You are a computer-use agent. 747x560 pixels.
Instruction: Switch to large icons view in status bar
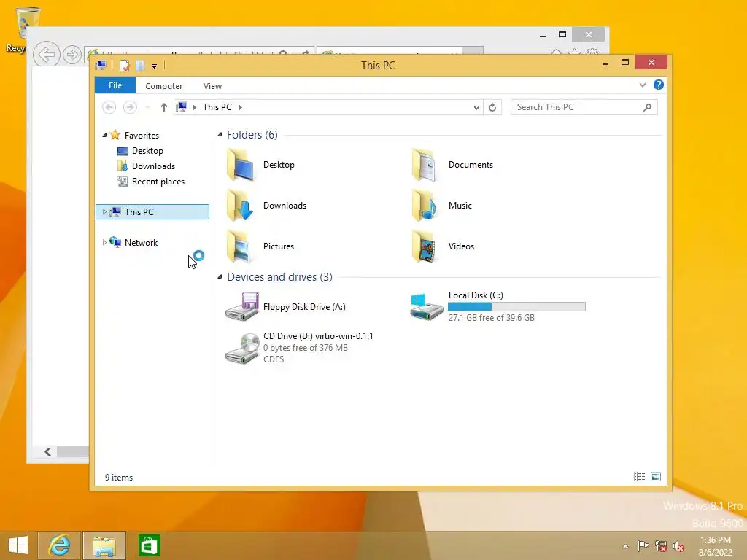tap(656, 477)
